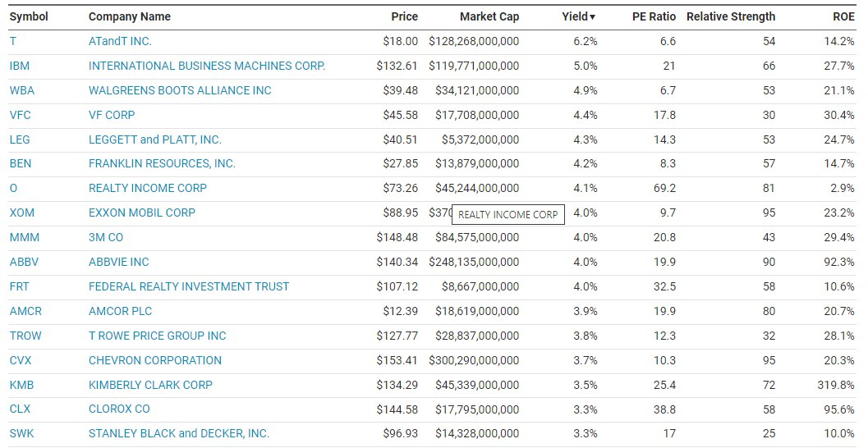
Task: Select the $8,667,000,000 market cap cell
Action: click(x=480, y=286)
